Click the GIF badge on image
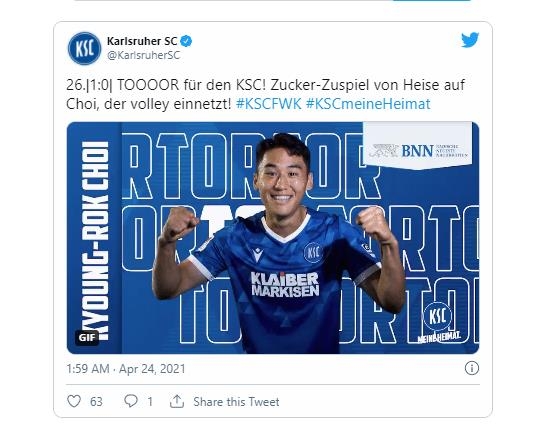This screenshot has width=539, height=445. (x=87, y=337)
